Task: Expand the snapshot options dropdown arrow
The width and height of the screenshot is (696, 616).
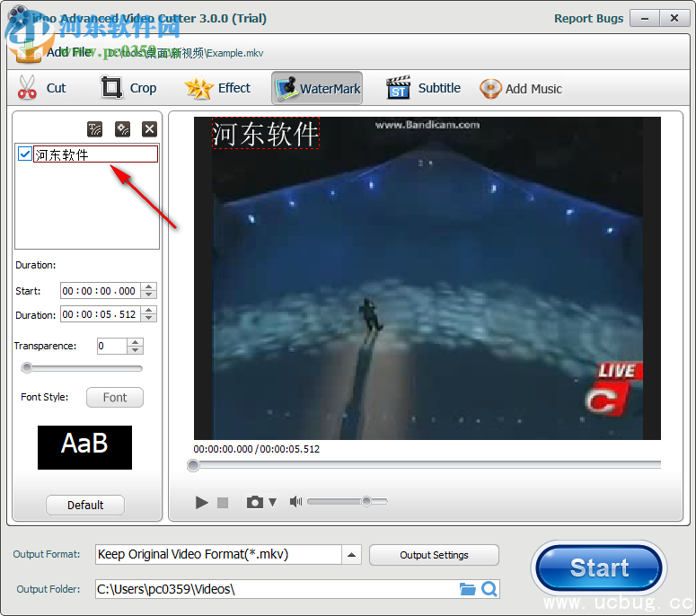Action: 272,502
